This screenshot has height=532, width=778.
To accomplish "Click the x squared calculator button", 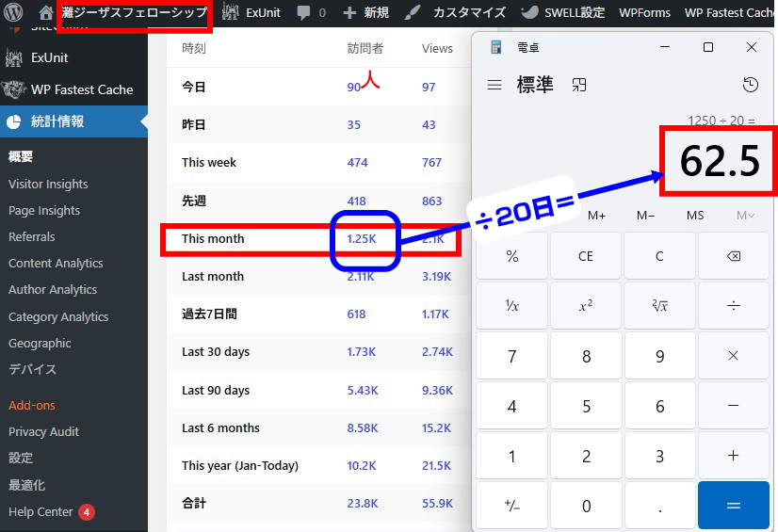I will [585, 305].
